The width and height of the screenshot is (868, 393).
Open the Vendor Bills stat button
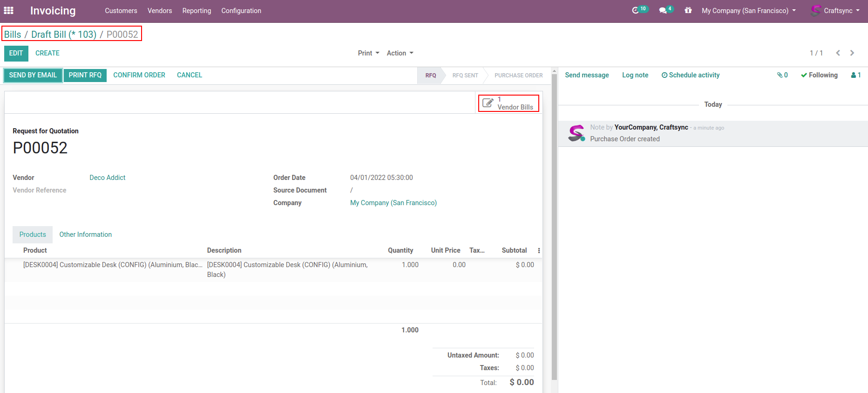tap(509, 103)
